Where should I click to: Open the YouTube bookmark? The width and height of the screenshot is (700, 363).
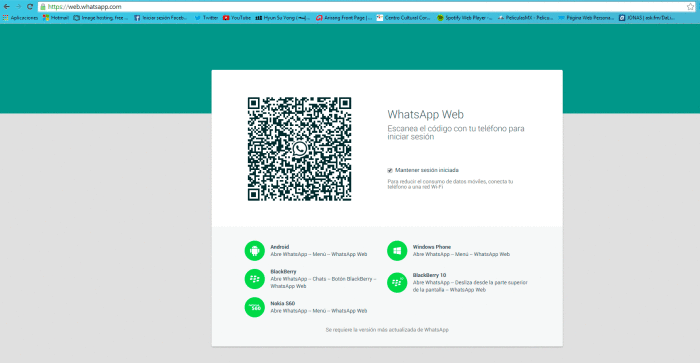pyautogui.click(x=237, y=18)
